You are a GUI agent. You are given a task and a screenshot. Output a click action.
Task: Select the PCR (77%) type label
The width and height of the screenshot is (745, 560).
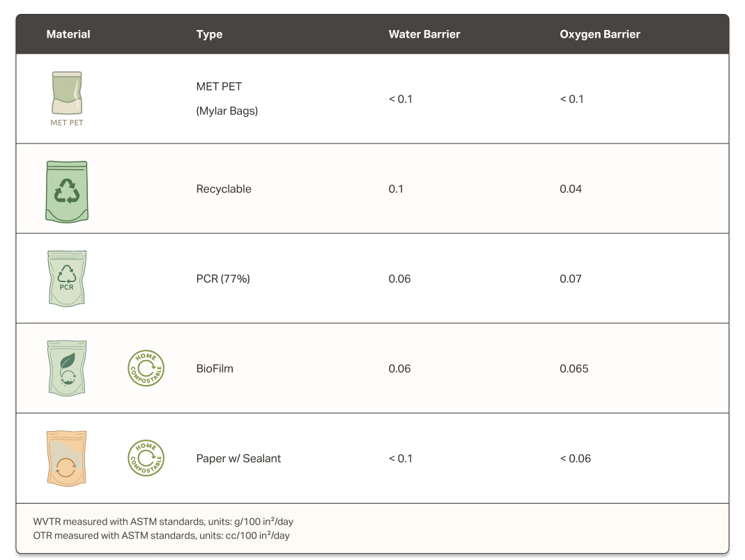click(x=223, y=279)
